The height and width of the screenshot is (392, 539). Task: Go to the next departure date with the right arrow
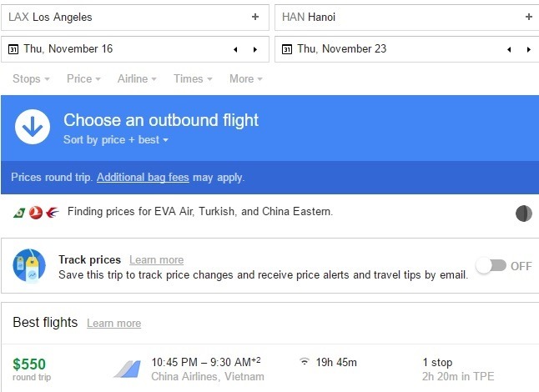[x=255, y=49]
